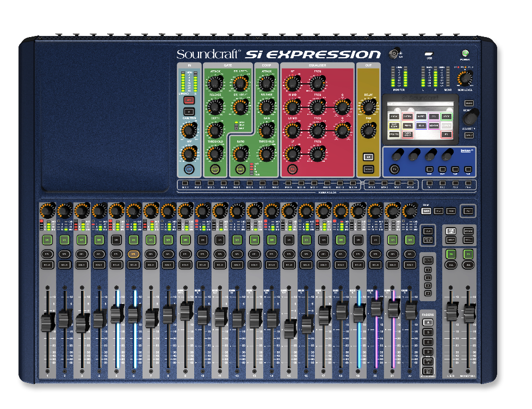The image size is (532, 409).
Task: Click the Compressor ATTACK knob
Action: click(267, 83)
